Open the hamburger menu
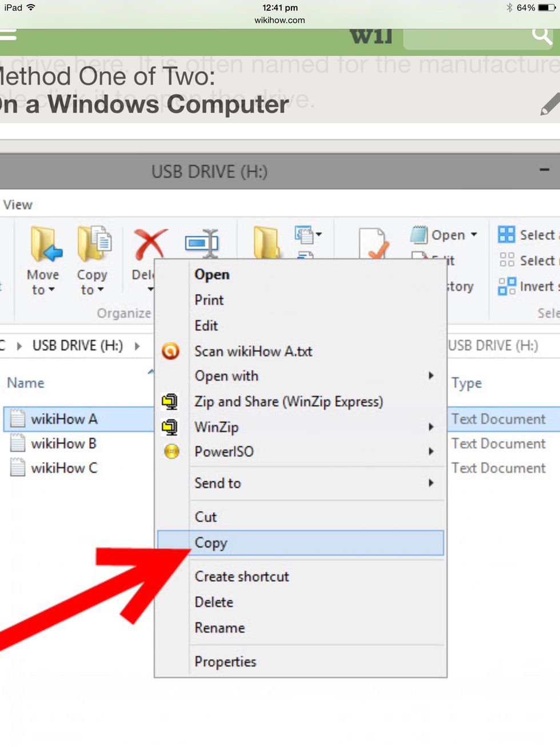560x747 pixels. click(x=8, y=35)
